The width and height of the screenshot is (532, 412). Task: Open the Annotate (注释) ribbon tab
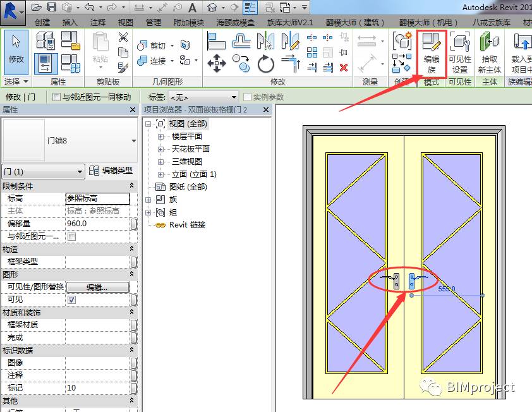[x=98, y=22]
